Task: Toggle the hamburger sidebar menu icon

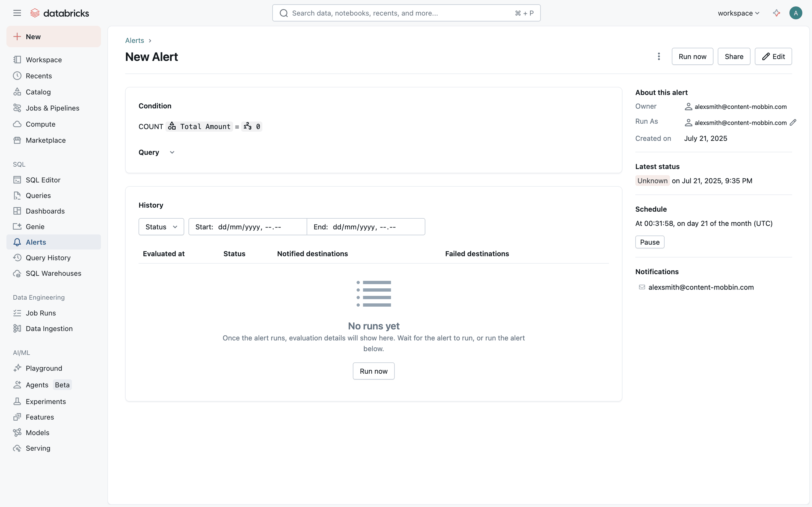Action: click(17, 13)
